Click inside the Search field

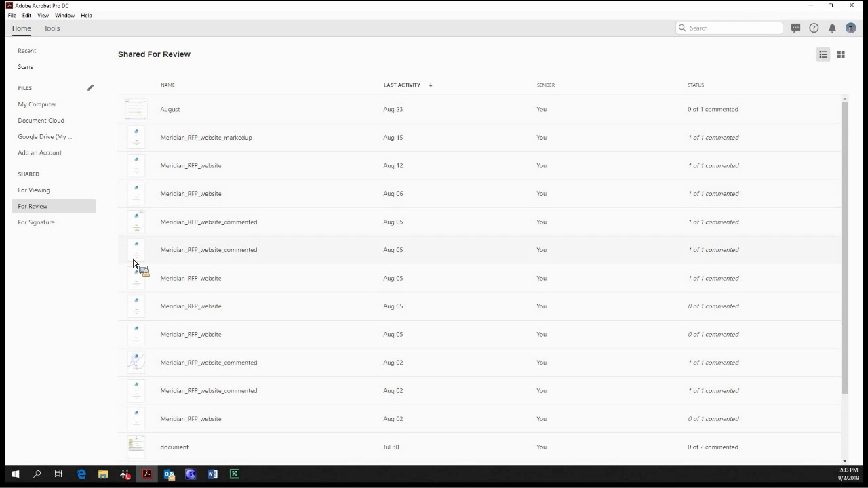(x=729, y=28)
